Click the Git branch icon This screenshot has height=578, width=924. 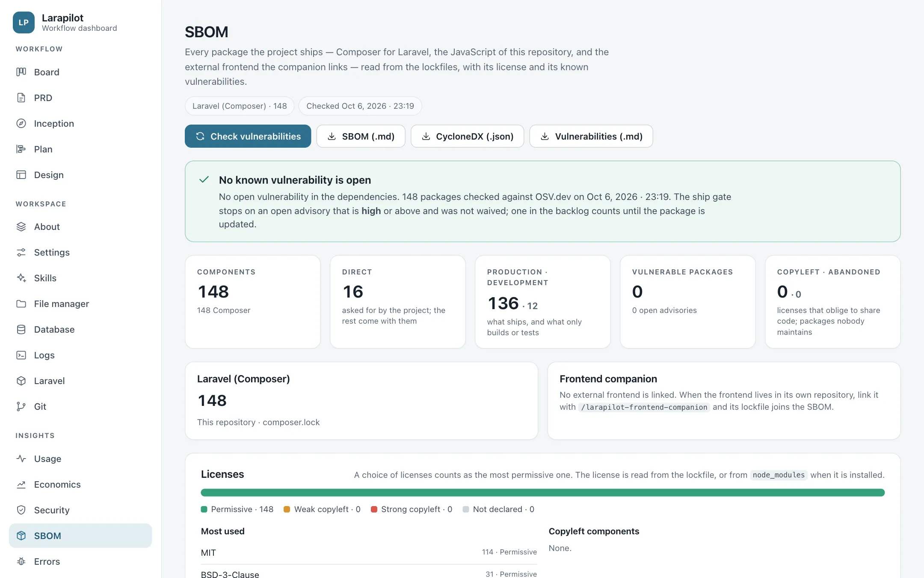(x=21, y=406)
